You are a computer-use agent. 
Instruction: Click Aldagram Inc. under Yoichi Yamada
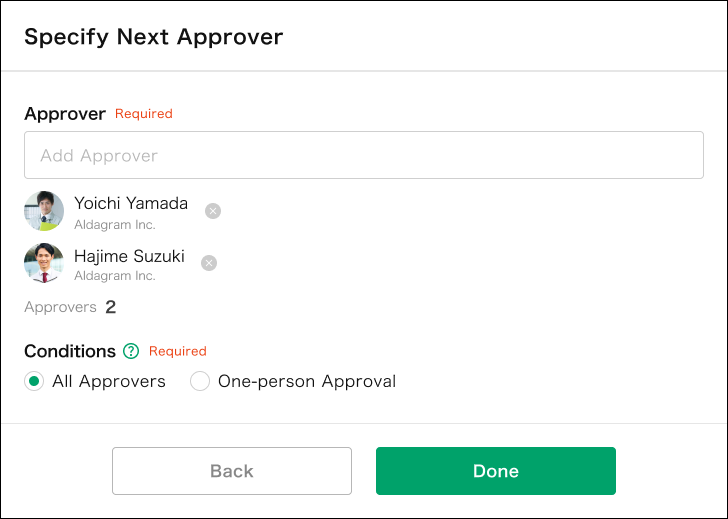[x=115, y=225]
